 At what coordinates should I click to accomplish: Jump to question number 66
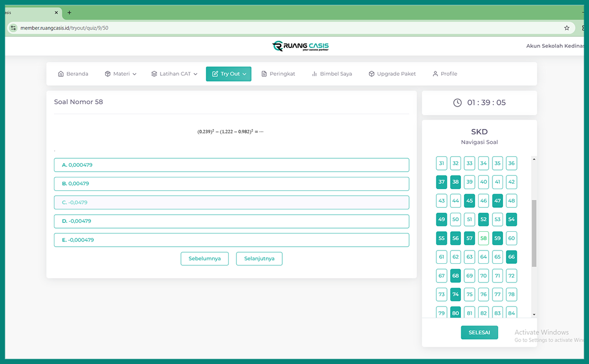click(511, 257)
